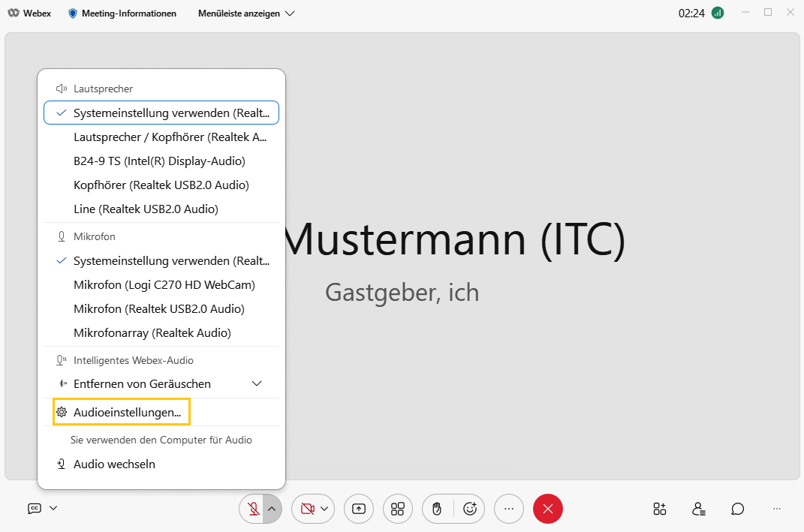
Task: Unmute the microphone in the toolbar
Action: tap(254, 509)
